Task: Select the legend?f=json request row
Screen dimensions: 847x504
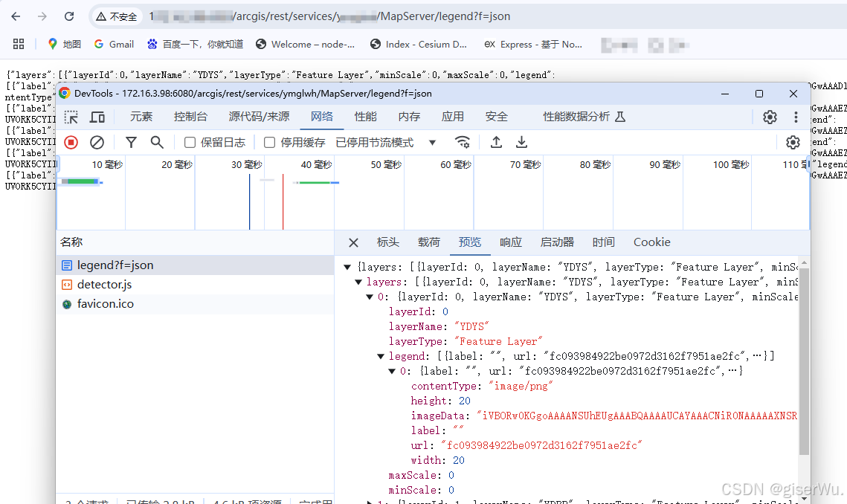Action: coord(195,265)
